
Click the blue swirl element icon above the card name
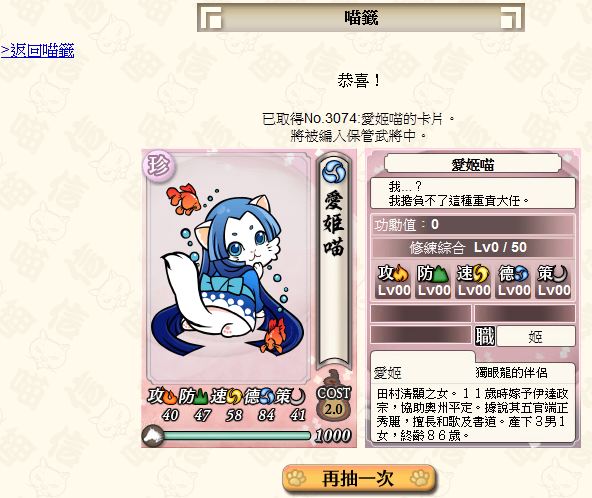[334, 171]
